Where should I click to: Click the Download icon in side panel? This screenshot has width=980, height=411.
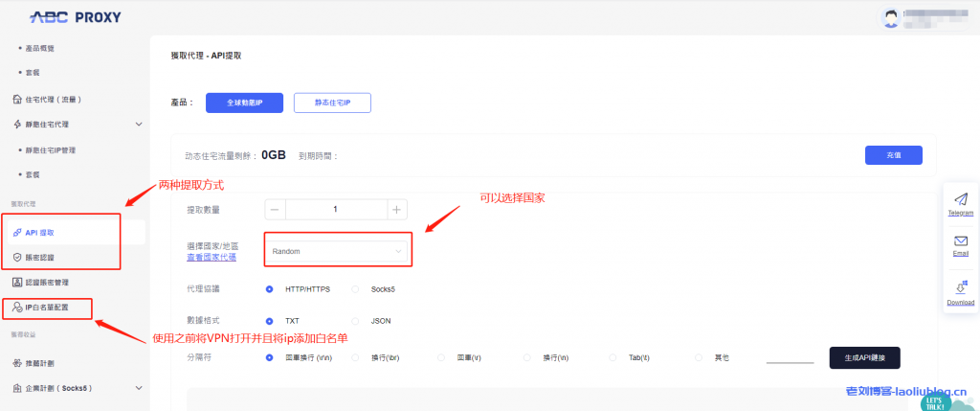(961, 287)
